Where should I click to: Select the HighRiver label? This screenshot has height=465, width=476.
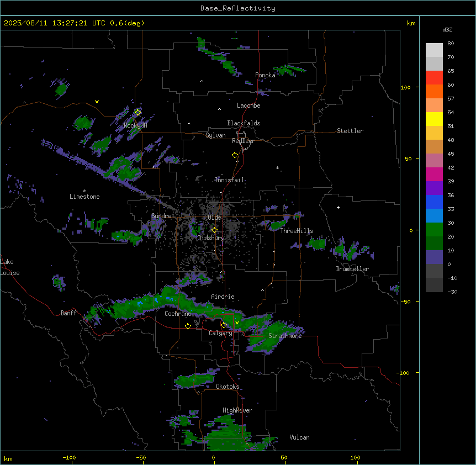tap(237, 410)
